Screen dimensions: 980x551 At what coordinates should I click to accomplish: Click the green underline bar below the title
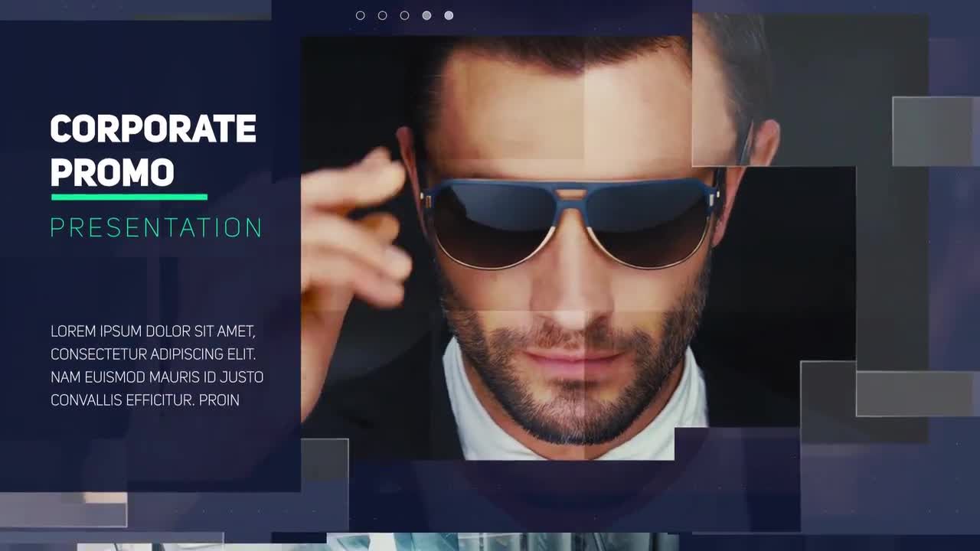(x=129, y=197)
